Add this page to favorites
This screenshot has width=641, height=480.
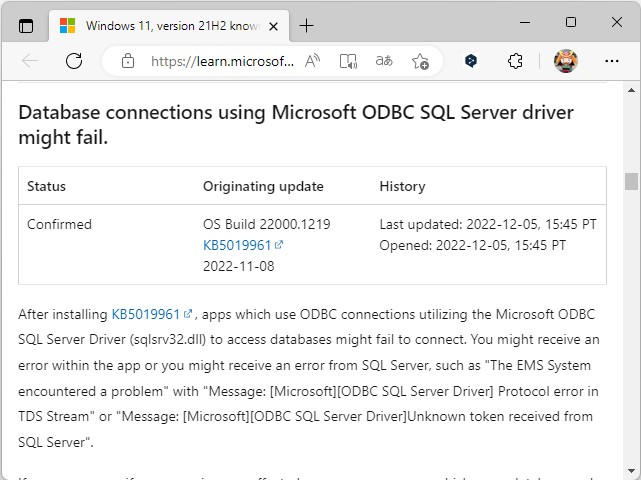(x=420, y=61)
